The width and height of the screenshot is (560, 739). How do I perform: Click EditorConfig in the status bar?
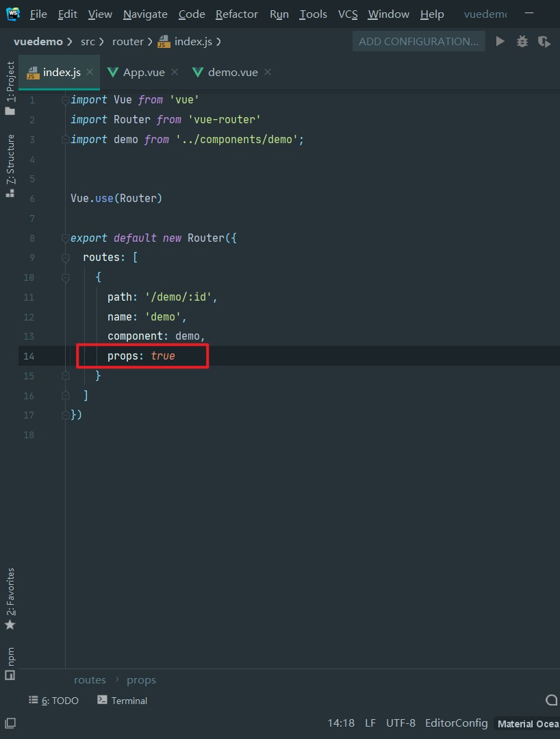click(457, 723)
